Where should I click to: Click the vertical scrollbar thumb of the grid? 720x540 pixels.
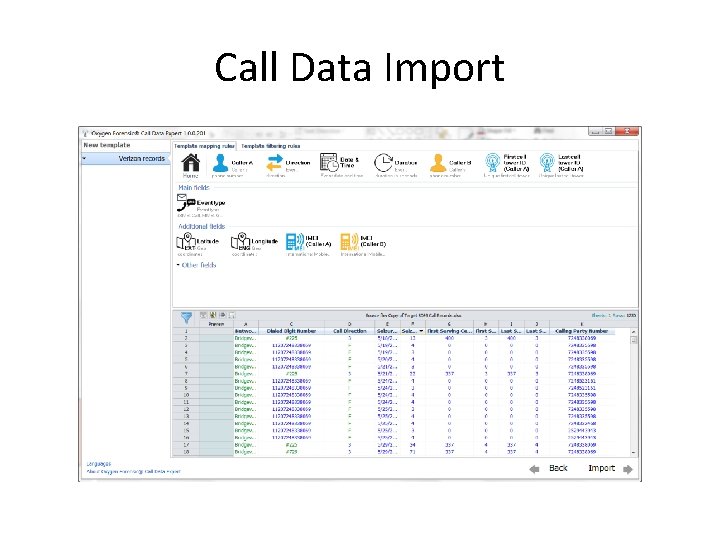[634, 340]
